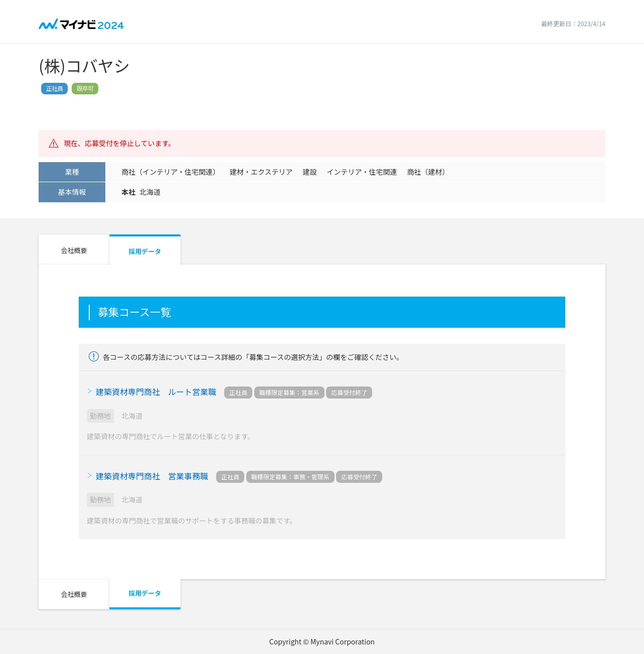Click the blue 正社員 badge under company name
Viewport: 644px width, 654px height.
pyautogui.click(x=54, y=89)
